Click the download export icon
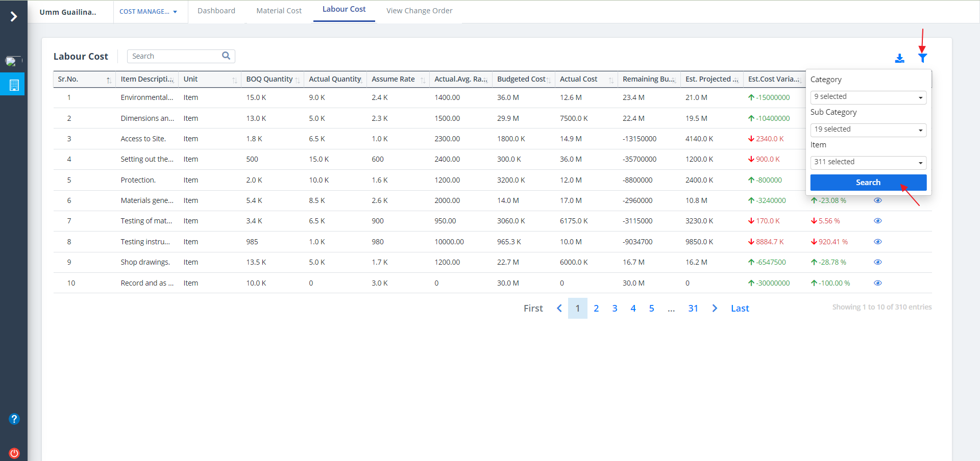The height and width of the screenshot is (461, 980). pos(899,59)
